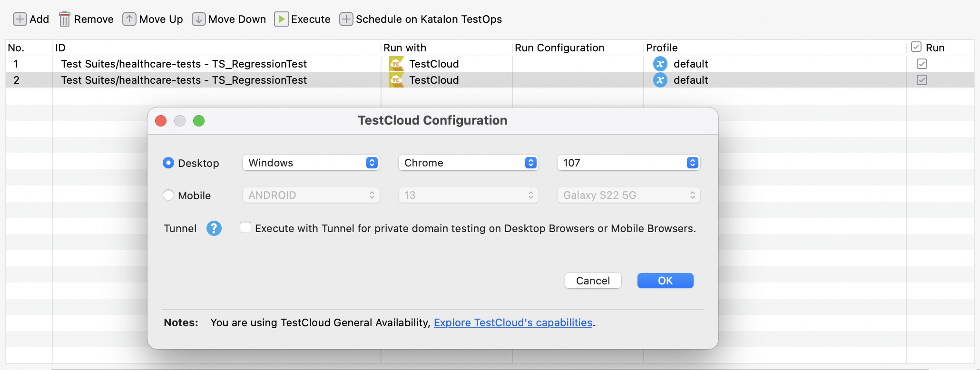980x370 pixels.
Task: Click the Add label in toolbar
Action: (39, 19)
